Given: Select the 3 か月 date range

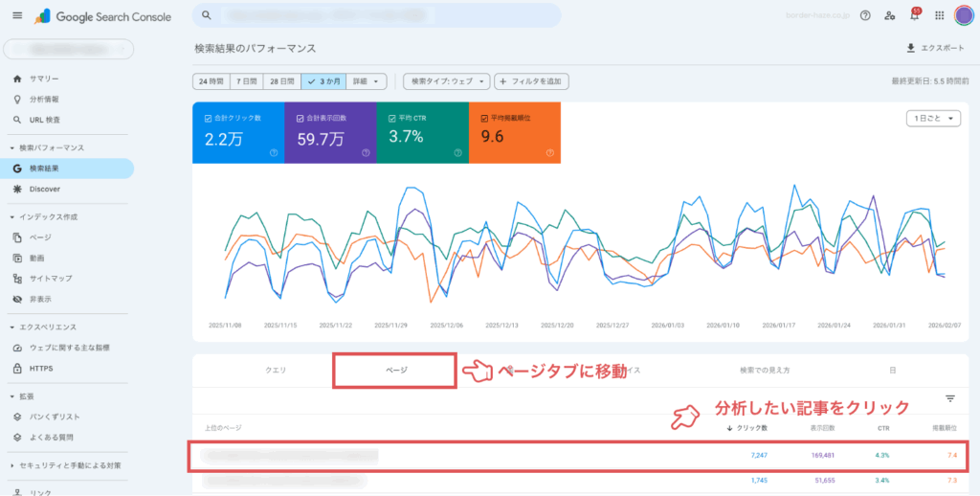Looking at the screenshot, I should click(x=323, y=81).
